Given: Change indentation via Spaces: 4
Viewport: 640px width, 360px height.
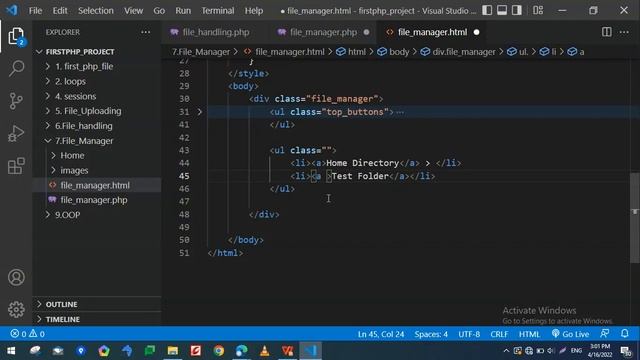Looking at the screenshot, I should click(431, 334).
